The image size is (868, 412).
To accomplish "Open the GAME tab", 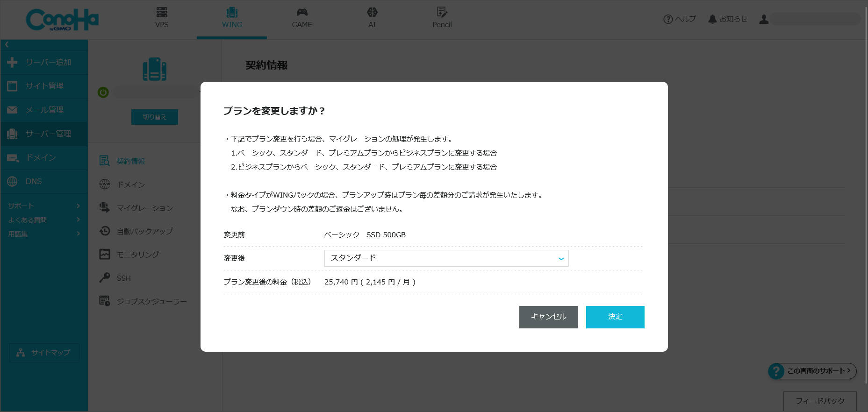I will (x=302, y=18).
